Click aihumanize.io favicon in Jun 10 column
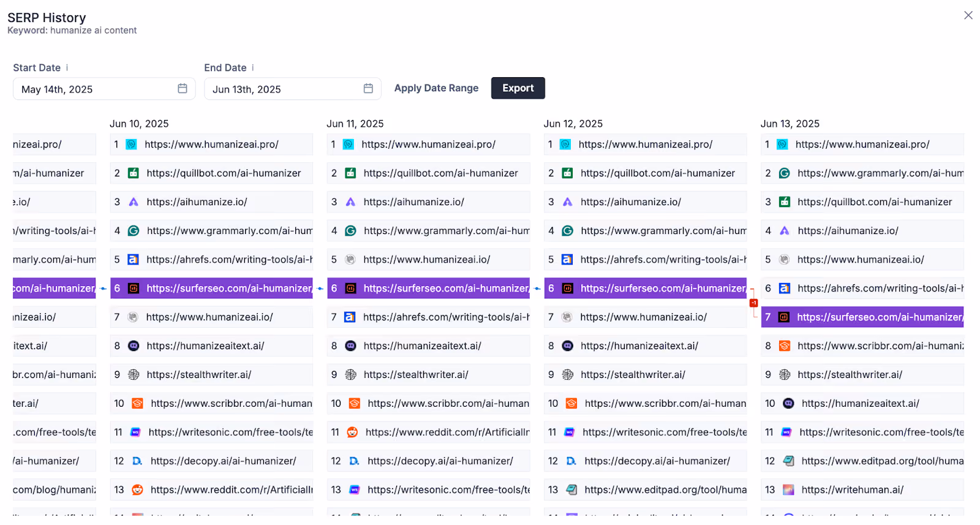The image size is (980, 525). tap(134, 202)
